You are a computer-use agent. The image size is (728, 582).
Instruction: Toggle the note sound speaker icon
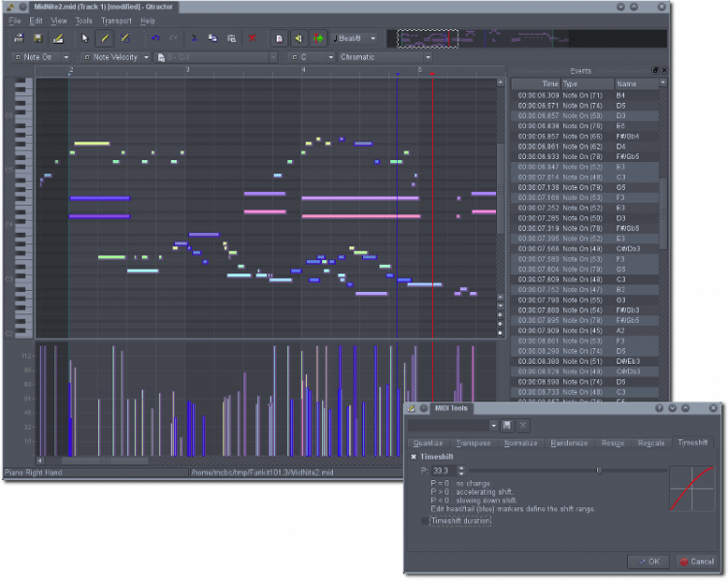pyautogui.click(x=299, y=39)
